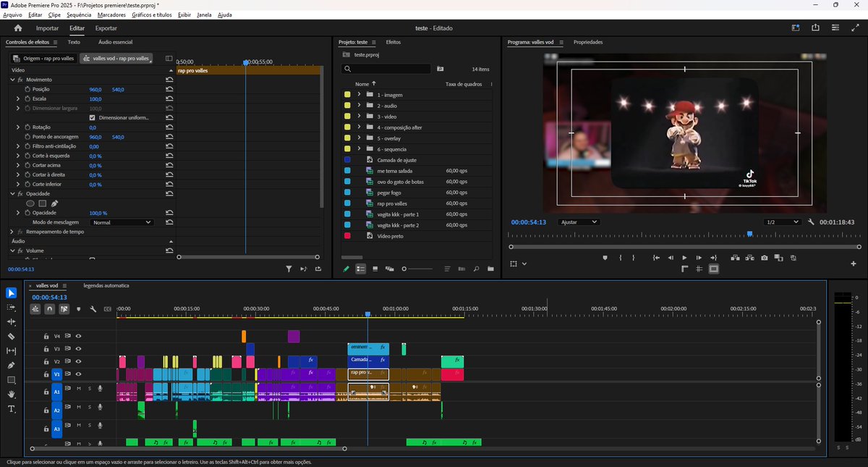Screen dimensions: 868x467
Task: Click new bin folder icon in Project panel
Action: click(490, 269)
